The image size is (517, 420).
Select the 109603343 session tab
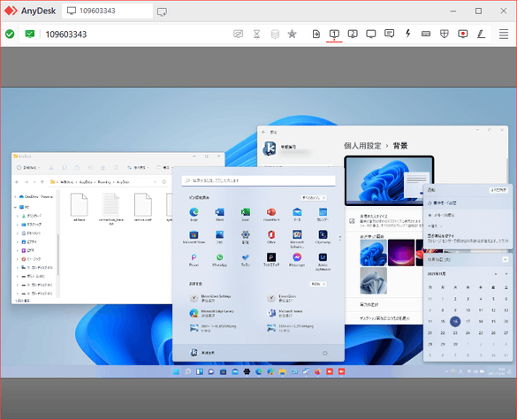(x=107, y=11)
